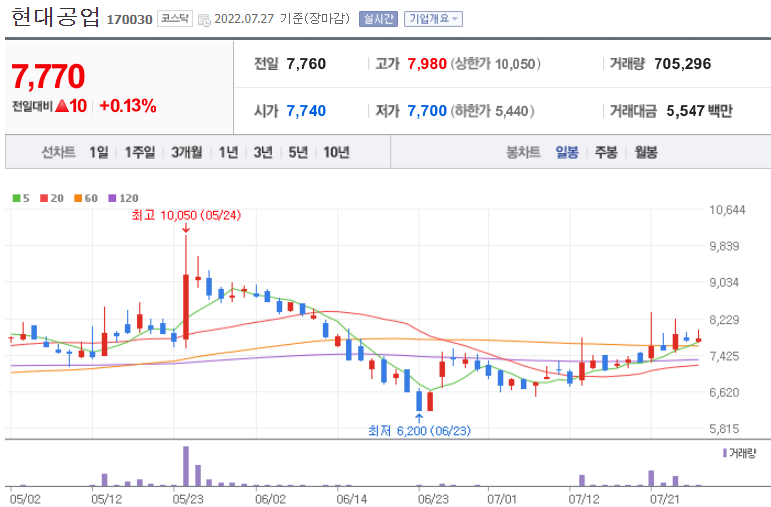Viewport: 771px width, 507px height.
Task: Click the 최저 6,200 (06/23) low marker
Action: (419, 431)
